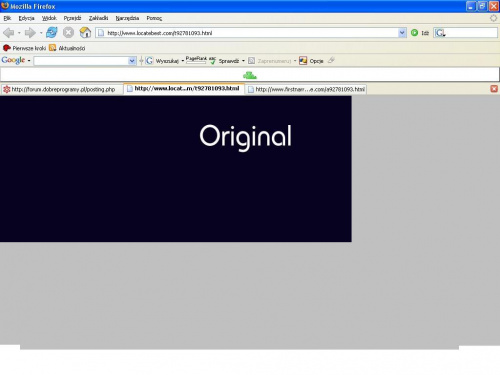This screenshot has width=500, height=375.
Task: Expand the address bar history dropdown
Action: [x=402, y=33]
